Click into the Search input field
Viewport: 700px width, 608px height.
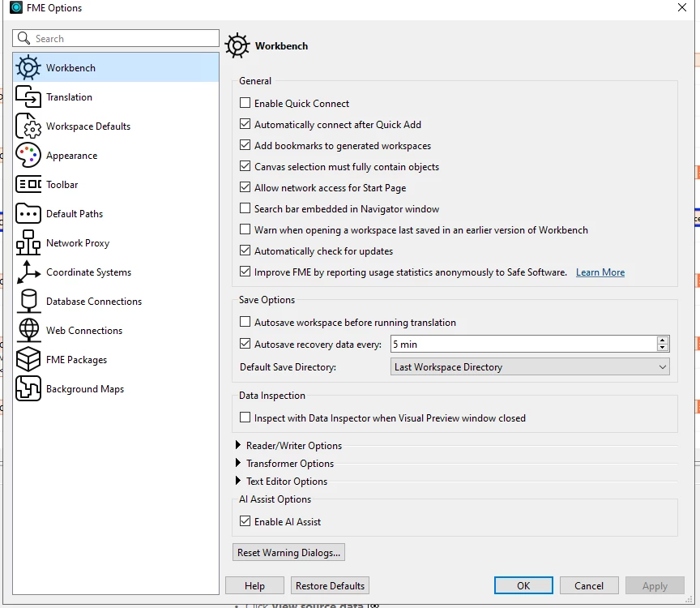click(x=116, y=38)
